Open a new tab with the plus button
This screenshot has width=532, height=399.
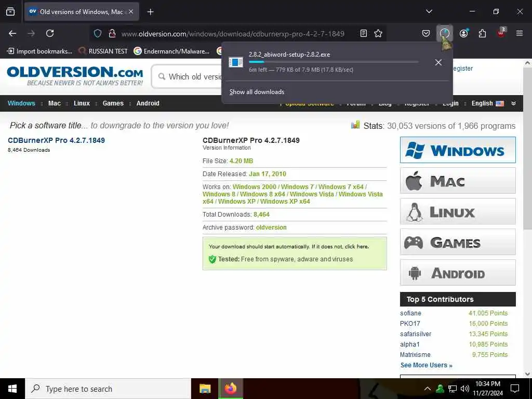click(150, 12)
